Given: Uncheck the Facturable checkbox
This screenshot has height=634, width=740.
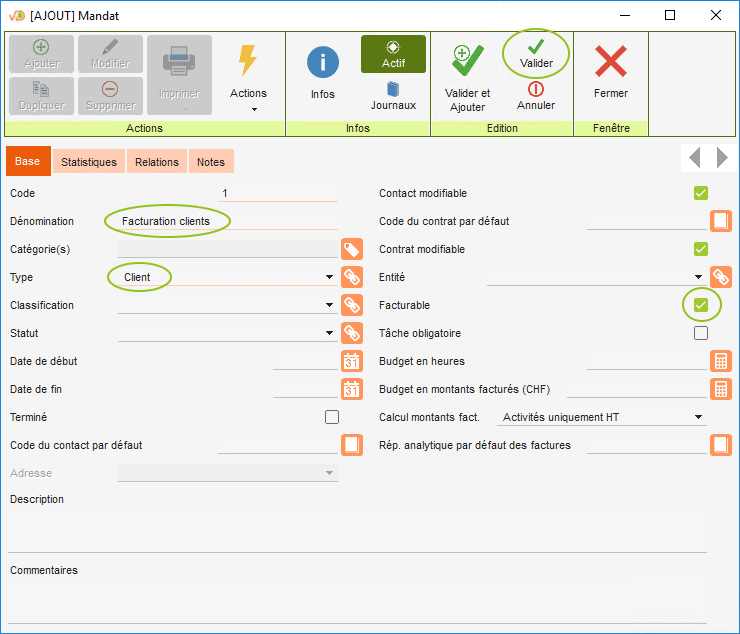Looking at the screenshot, I should (701, 305).
